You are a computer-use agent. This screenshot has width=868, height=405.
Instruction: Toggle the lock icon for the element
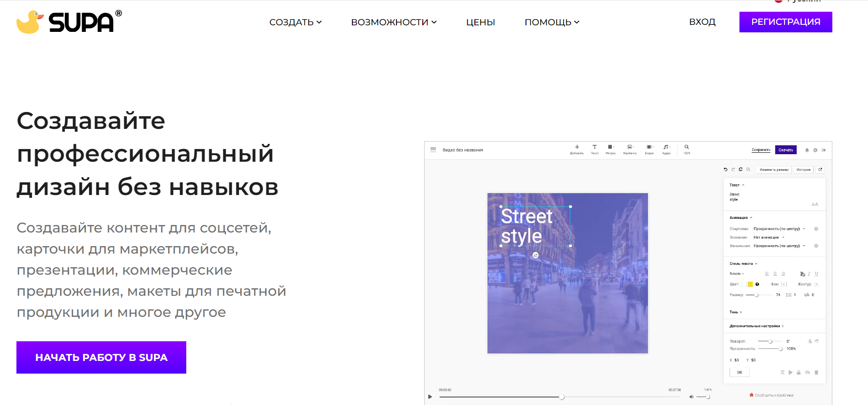click(799, 372)
